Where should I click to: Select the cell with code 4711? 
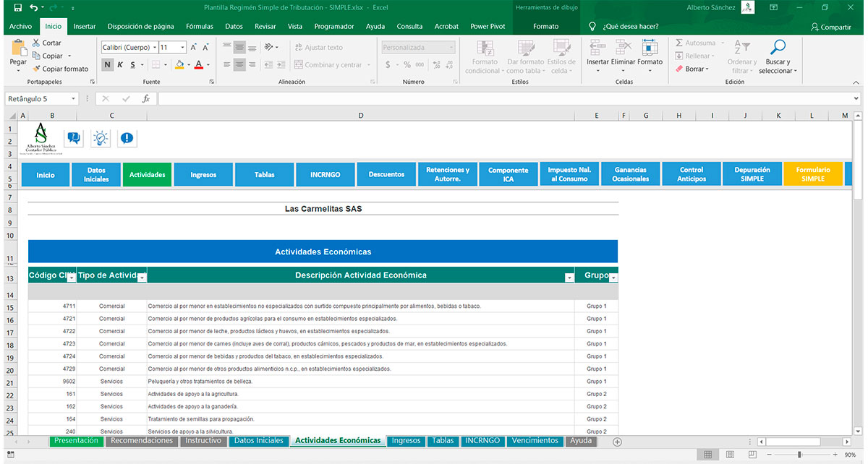click(x=52, y=306)
